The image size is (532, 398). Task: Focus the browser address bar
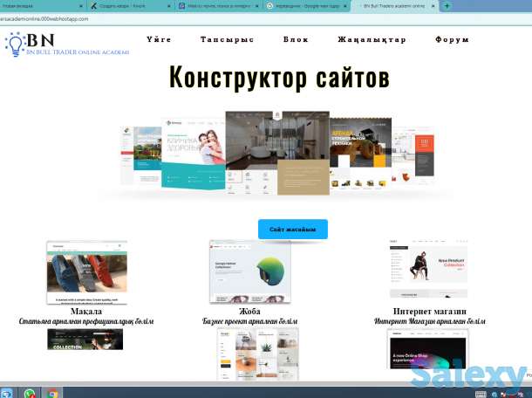[266, 19]
